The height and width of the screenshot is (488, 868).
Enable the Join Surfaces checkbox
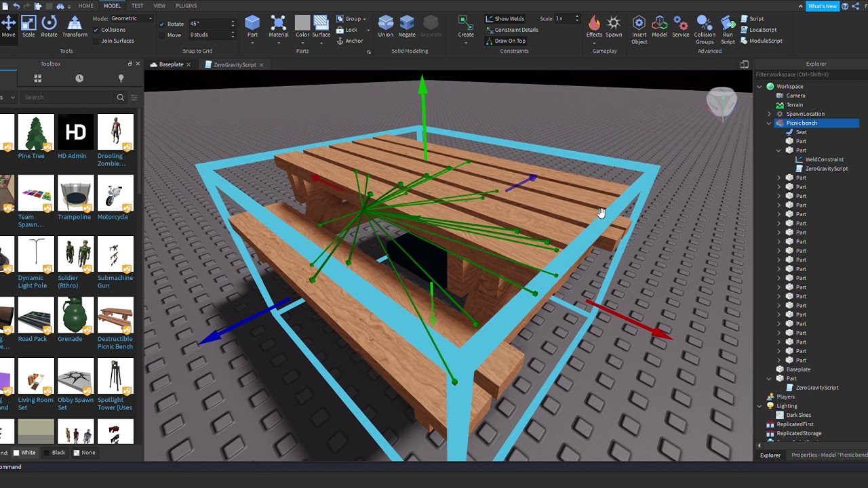(x=96, y=41)
